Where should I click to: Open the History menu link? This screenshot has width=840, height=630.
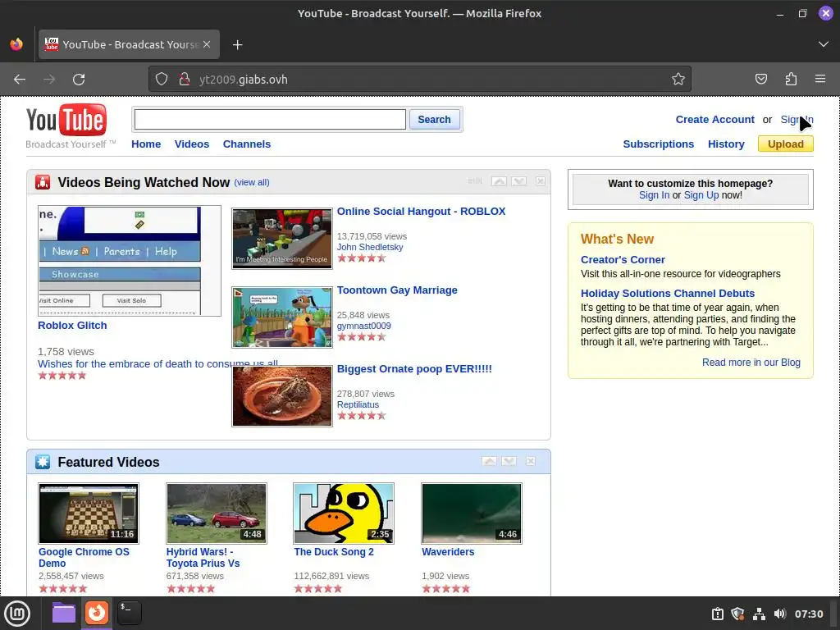pyautogui.click(x=726, y=144)
